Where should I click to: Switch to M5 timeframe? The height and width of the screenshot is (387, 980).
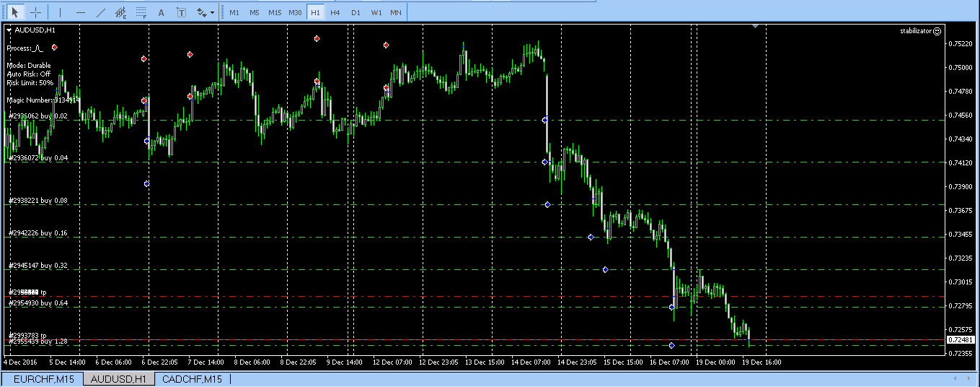tap(255, 12)
